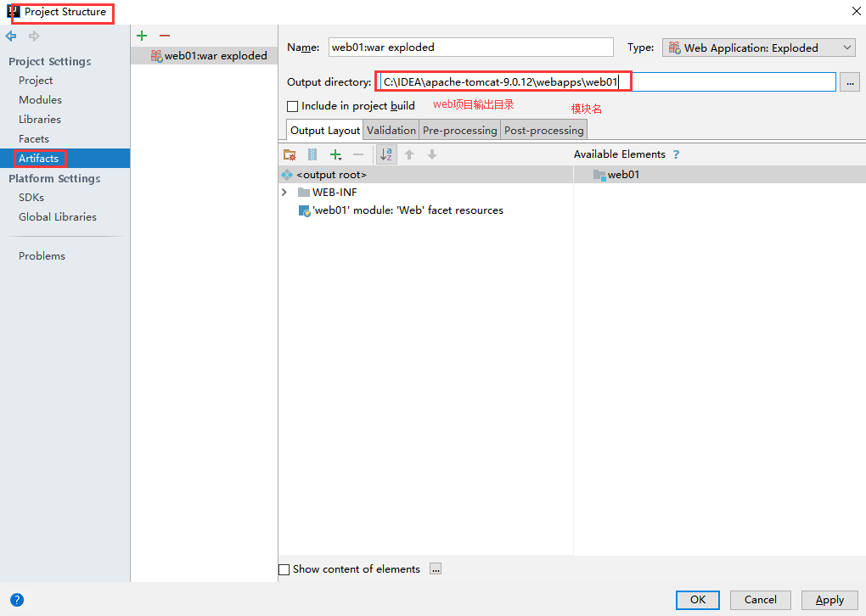Confirm with the OK button
866x616 pixels.
click(x=698, y=600)
